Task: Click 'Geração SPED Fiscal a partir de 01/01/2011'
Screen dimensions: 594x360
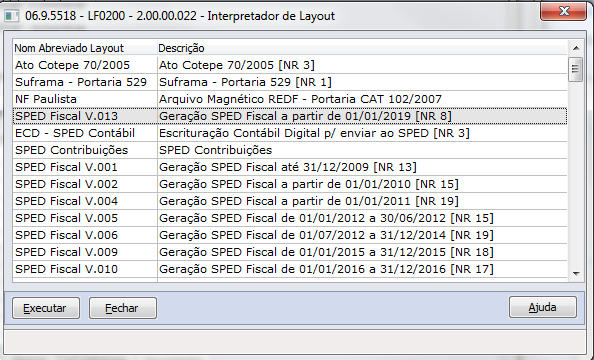Action: [285, 201]
